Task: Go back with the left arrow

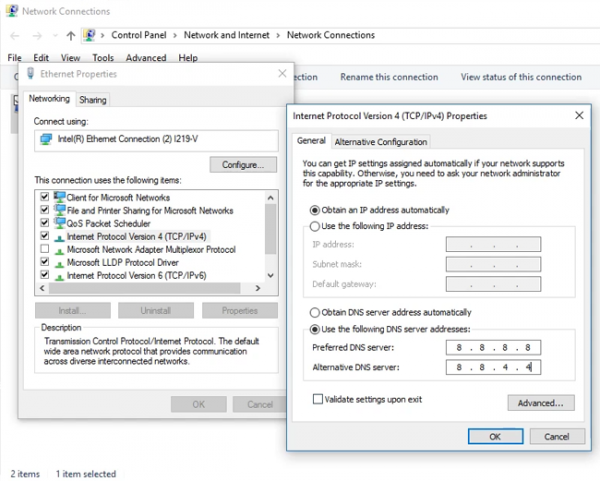Action: [15, 36]
